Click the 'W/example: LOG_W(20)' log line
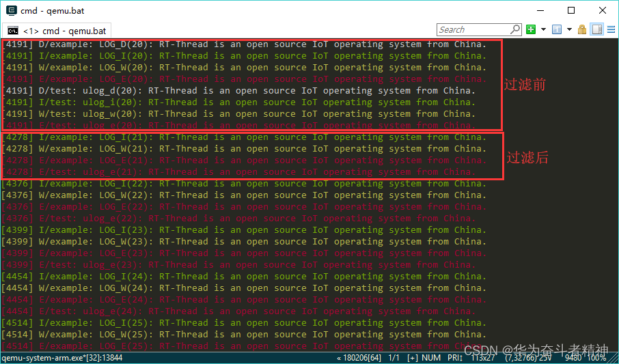Viewport: 619px width, 364px height. point(244,68)
